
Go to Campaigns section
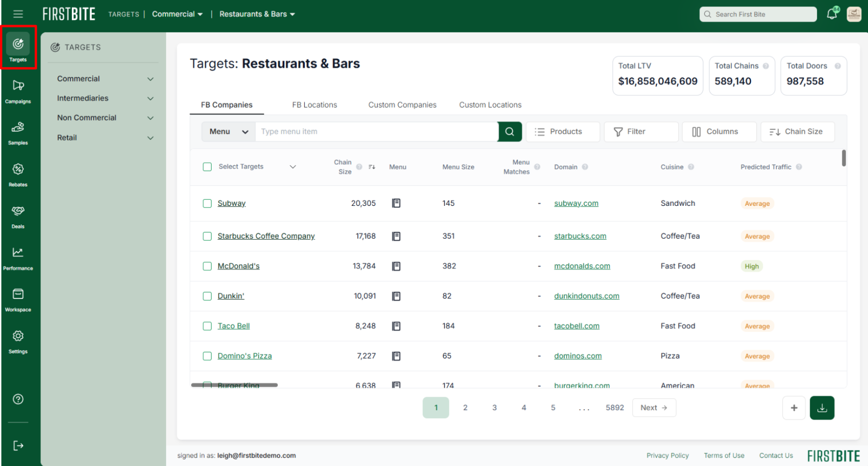click(x=18, y=91)
